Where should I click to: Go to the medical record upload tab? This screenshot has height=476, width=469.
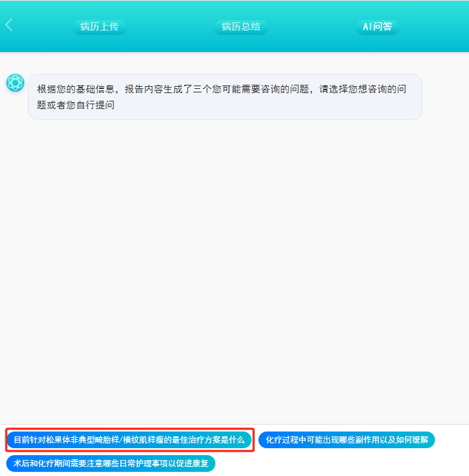99,26
